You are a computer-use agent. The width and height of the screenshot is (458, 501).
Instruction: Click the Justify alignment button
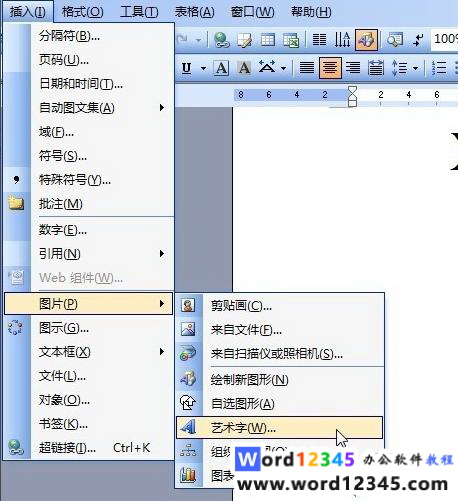click(307, 68)
